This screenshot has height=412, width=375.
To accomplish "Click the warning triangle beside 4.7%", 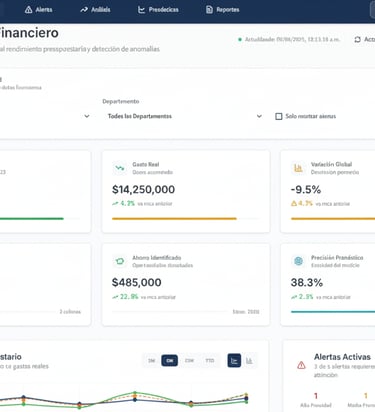I will (x=294, y=203).
